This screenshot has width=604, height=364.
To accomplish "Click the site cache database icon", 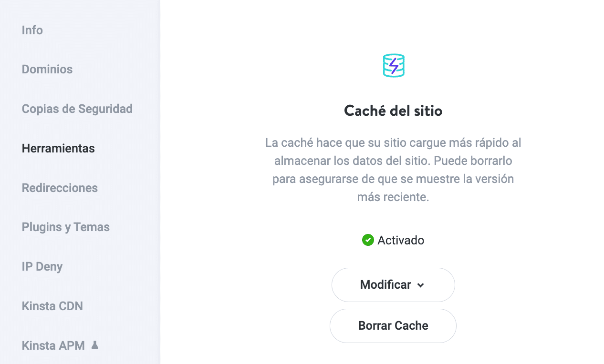I will [x=393, y=65].
